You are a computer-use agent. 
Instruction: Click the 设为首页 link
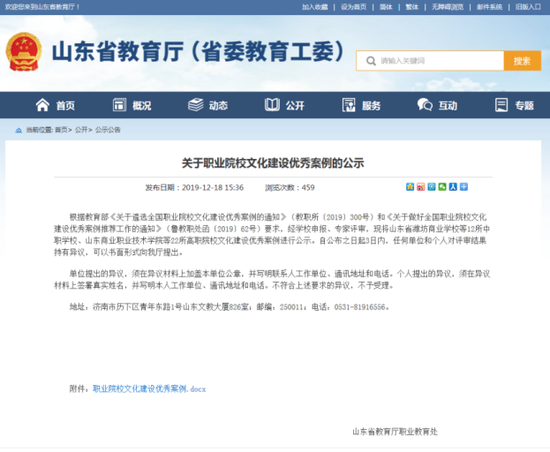[x=354, y=7]
